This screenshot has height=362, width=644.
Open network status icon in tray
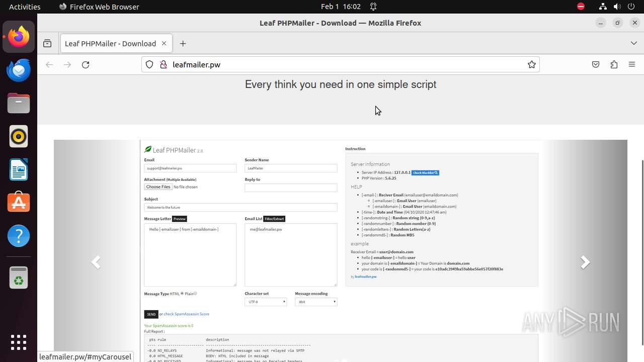(x=603, y=7)
